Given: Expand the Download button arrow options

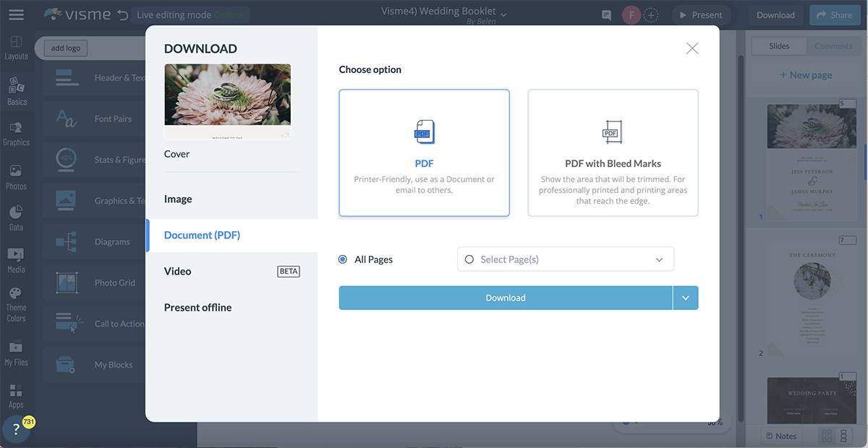Looking at the screenshot, I should tap(686, 298).
